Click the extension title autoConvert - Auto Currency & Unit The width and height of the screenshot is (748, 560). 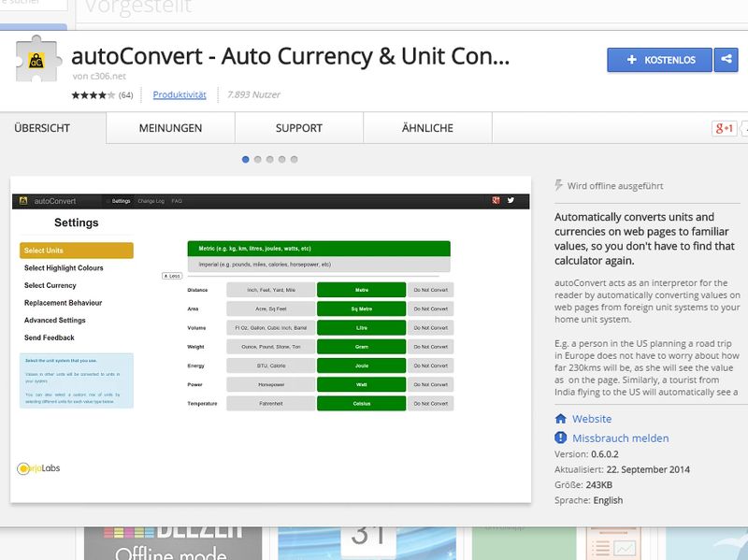pyautogui.click(x=291, y=56)
